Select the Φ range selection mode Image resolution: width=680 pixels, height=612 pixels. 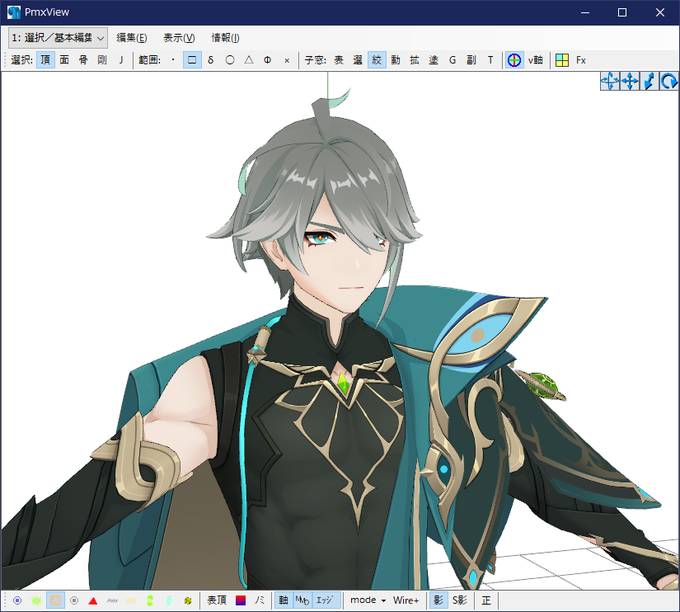(268, 60)
